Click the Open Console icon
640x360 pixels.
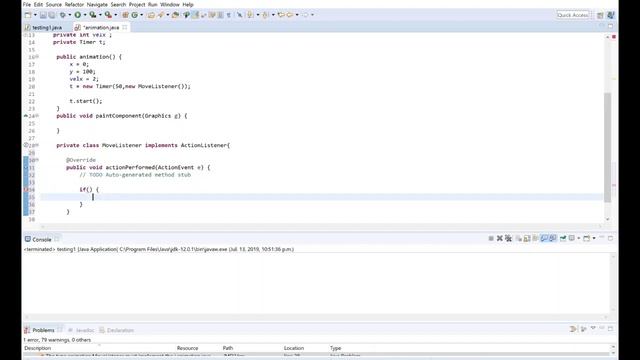587,238
